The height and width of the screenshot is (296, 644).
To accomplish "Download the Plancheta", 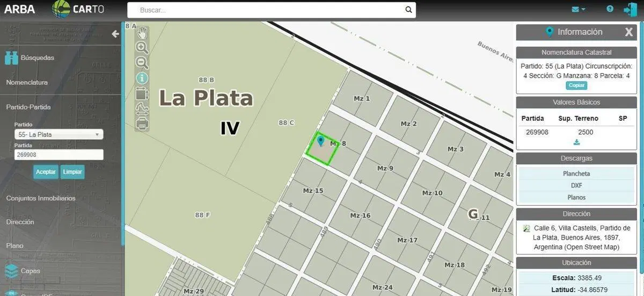I will [x=576, y=174].
